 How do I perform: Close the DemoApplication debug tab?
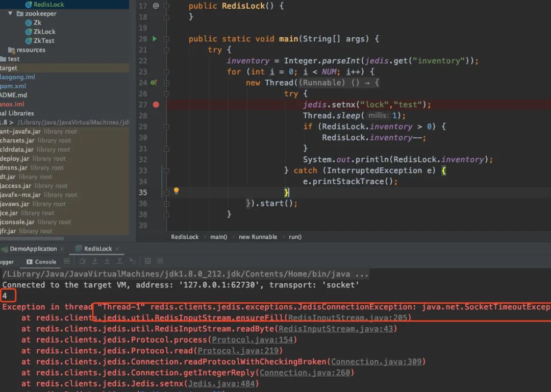(62, 249)
